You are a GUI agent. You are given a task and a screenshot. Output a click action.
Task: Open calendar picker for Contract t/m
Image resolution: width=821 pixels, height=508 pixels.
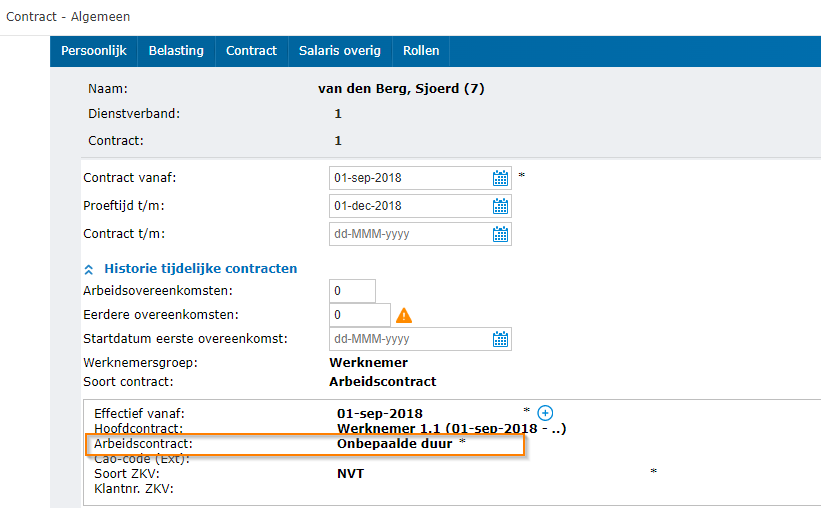(500, 234)
